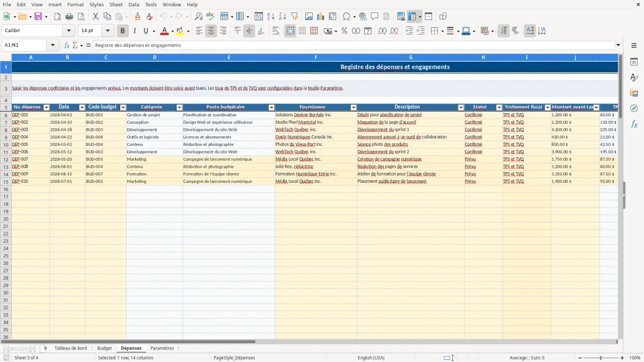Open the Date column filter dropdown

82,107
